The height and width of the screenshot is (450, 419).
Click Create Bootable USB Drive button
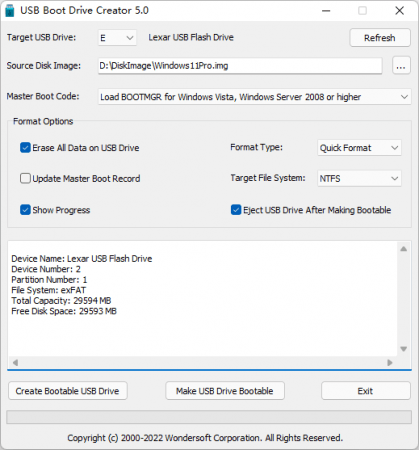pos(68,391)
